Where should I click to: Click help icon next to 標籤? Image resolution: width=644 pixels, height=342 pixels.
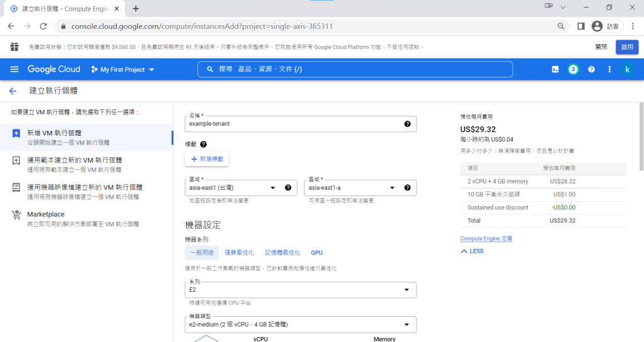coord(203,145)
